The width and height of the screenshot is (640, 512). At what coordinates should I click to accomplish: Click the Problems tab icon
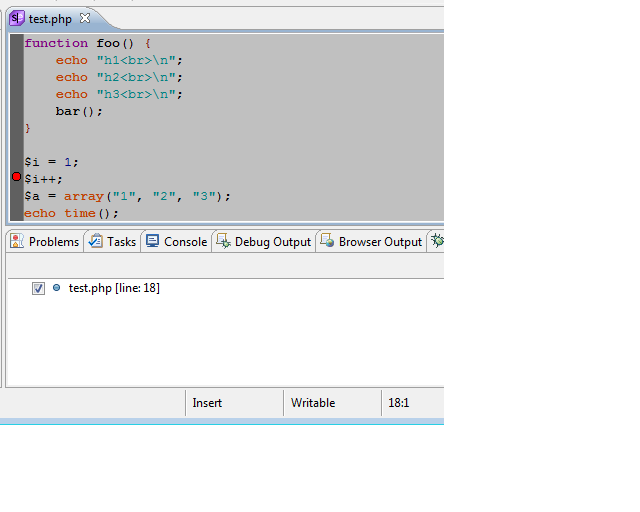click(x=17, y=241)
